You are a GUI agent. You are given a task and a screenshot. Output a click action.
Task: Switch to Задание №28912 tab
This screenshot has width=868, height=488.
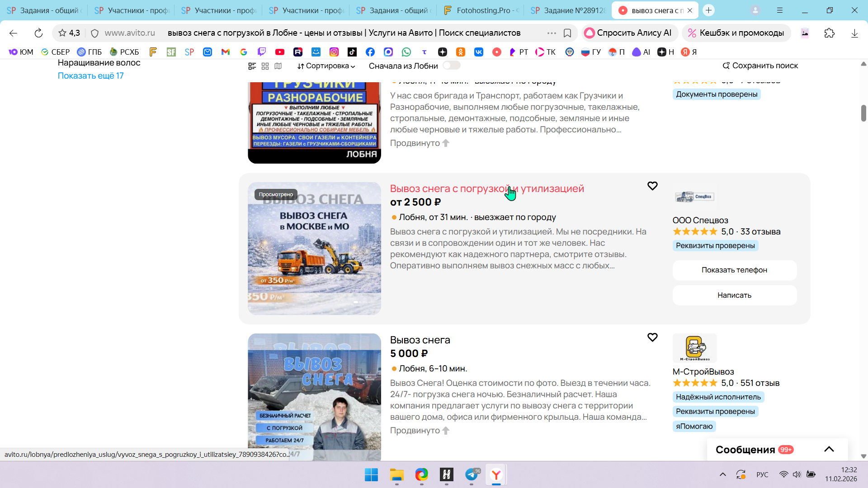(568, 10)
